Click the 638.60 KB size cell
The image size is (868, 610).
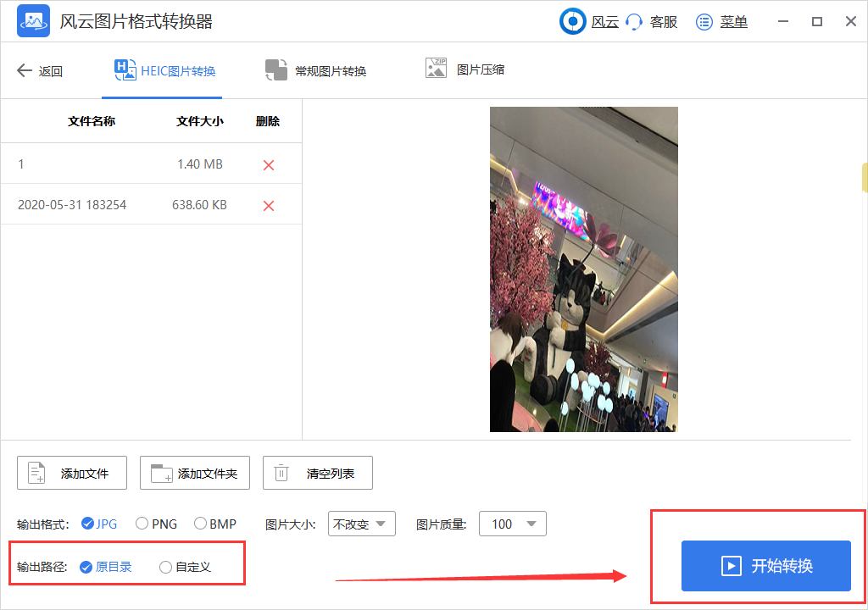tap(199, 205)
